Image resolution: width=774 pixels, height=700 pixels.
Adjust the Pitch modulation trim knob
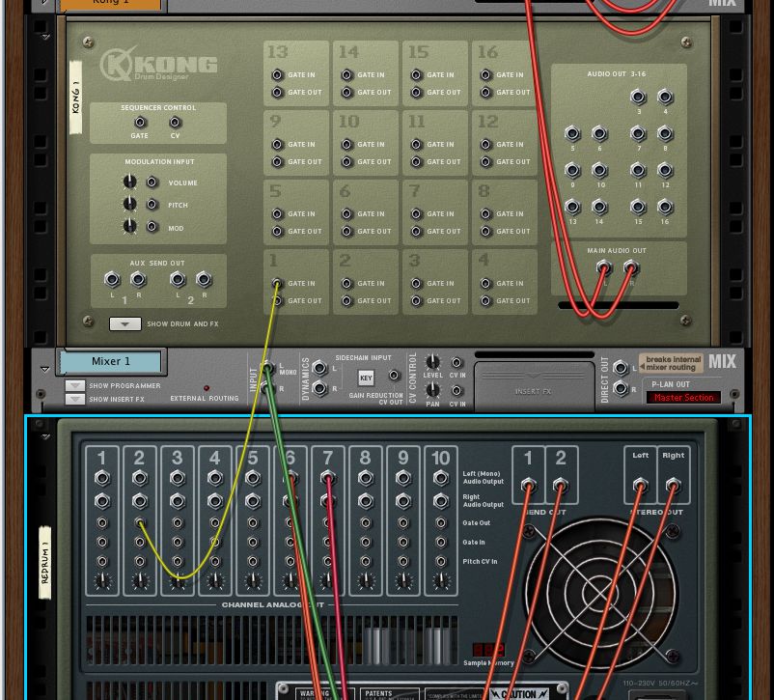[x=129, y=204]
